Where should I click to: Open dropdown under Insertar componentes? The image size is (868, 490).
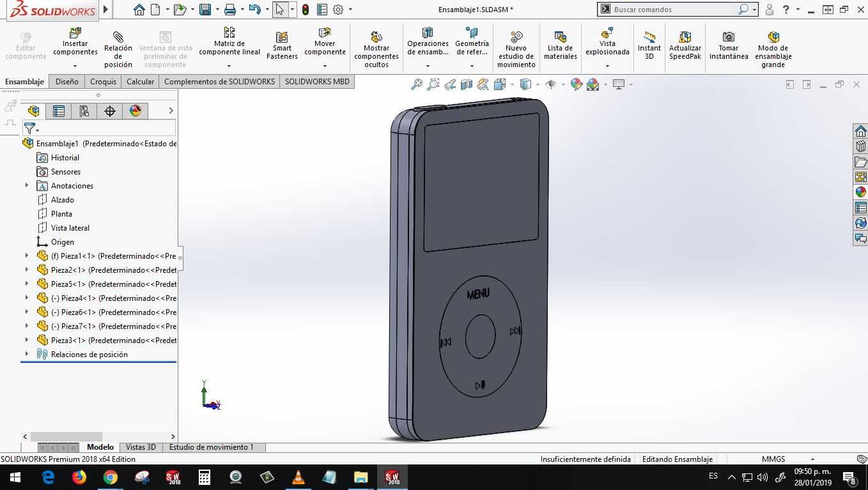pos(75,66)
